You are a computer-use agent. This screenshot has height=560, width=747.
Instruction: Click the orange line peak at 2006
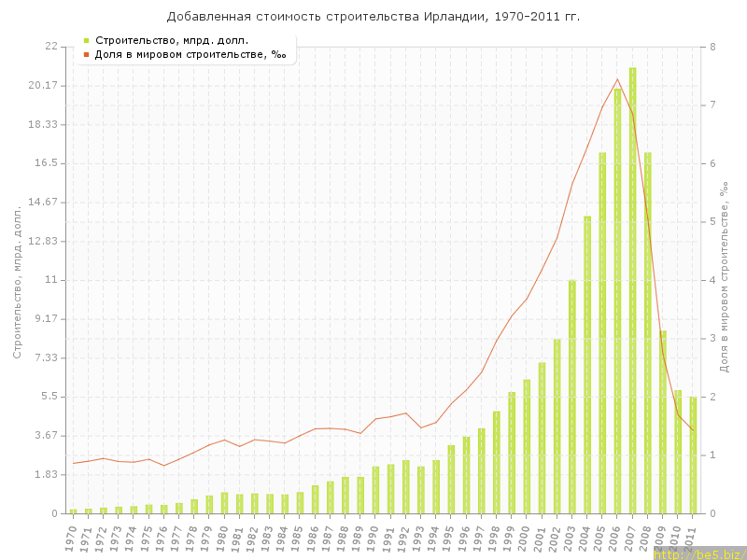point(617,79)
